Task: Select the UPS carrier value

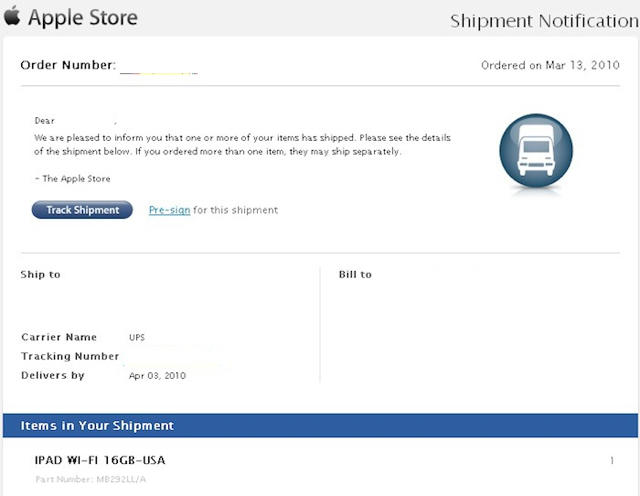Action: [137, 337]
